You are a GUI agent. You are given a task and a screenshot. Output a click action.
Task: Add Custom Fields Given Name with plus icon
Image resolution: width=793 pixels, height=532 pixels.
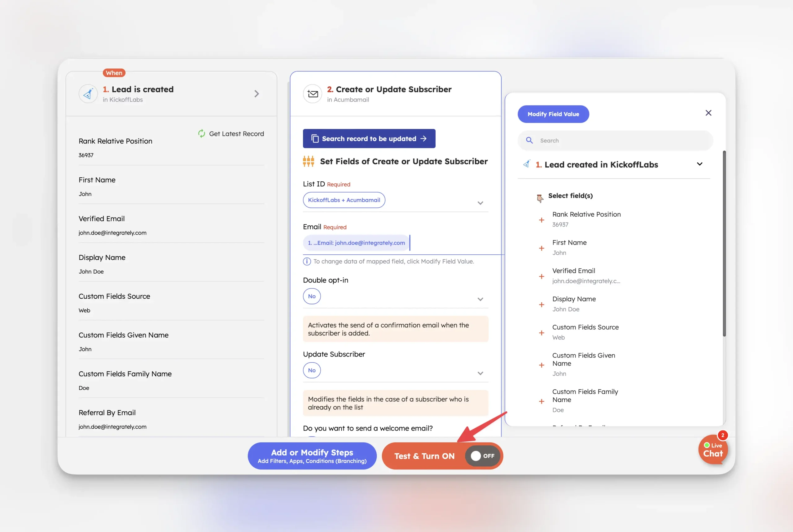(x=542, y=365)
